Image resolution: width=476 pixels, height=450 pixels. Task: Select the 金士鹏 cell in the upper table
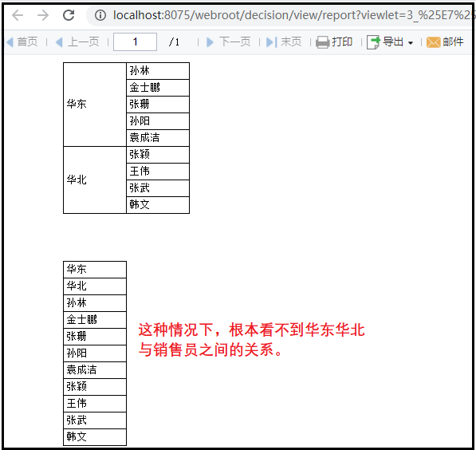(158, 88)
